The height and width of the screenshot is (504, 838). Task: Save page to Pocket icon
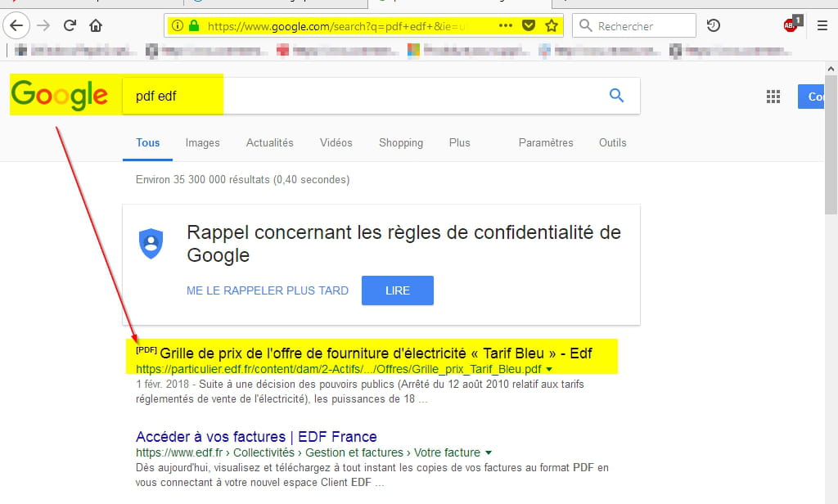[529, 25]
